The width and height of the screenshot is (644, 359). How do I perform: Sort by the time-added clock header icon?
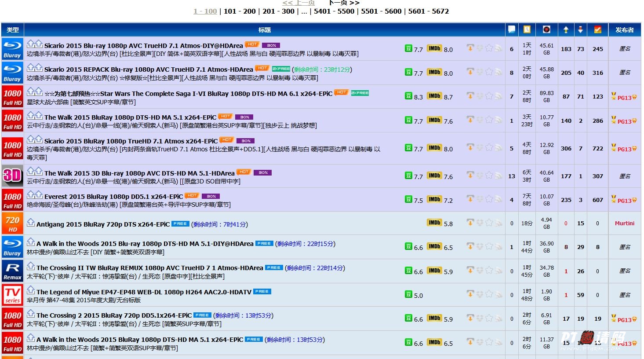point(527,29)
